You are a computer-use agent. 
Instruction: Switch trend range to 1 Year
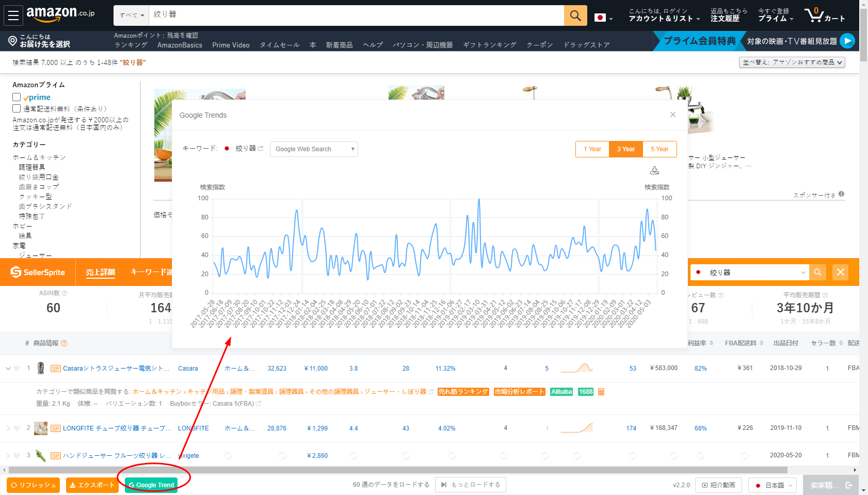(x=592, y=149)
